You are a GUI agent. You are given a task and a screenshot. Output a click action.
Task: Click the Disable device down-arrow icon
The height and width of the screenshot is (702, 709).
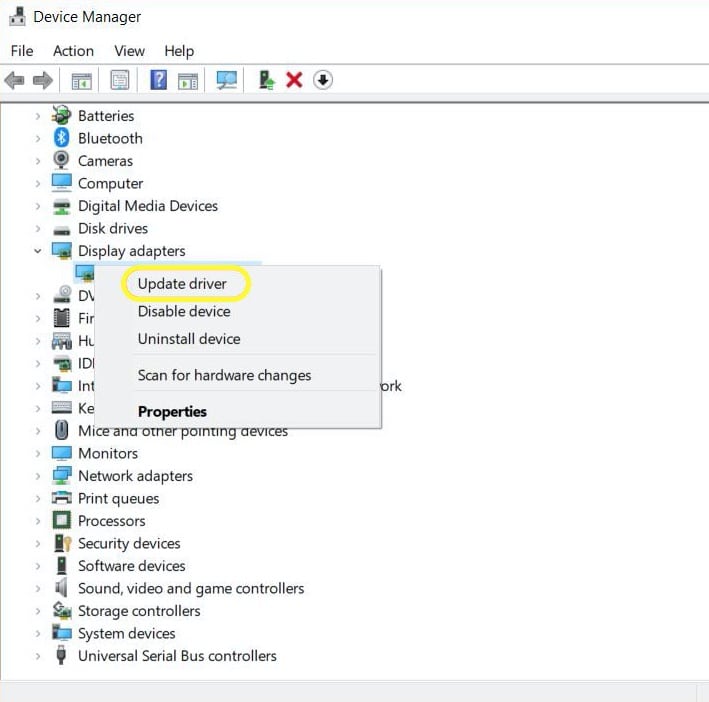(322, 80)
